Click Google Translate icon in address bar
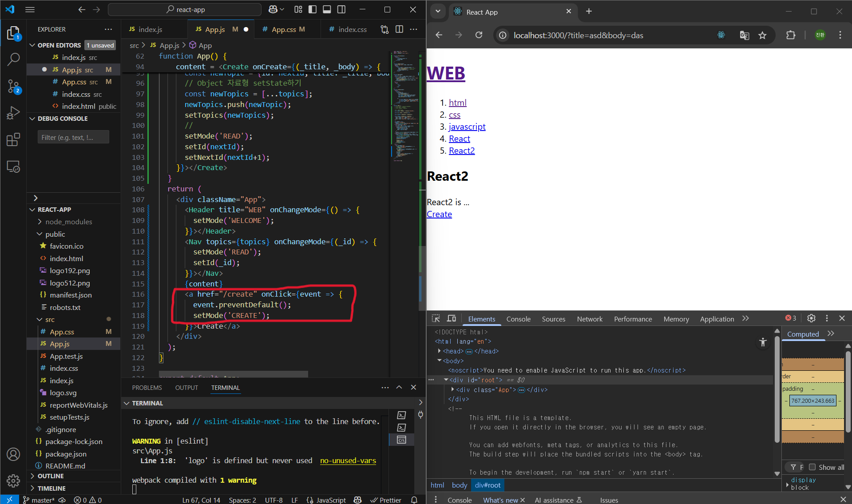 [x=744, y=35]
